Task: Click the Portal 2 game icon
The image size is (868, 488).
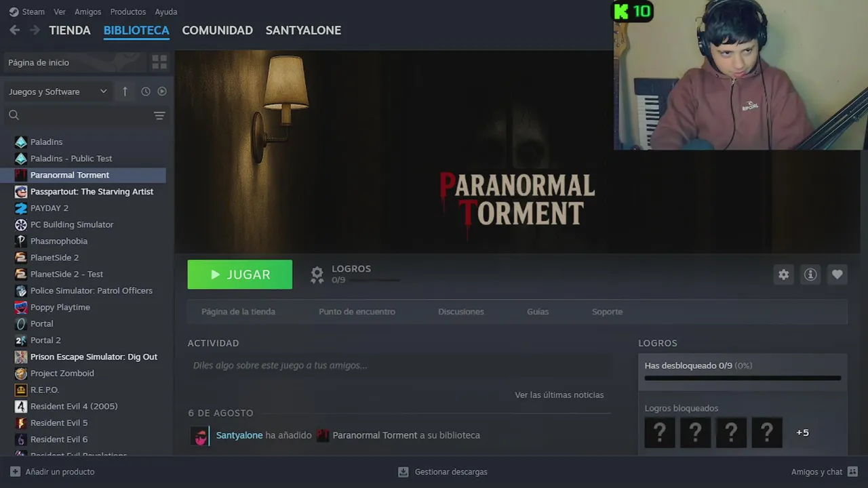Action: pyautogui.click(x=21, y=340)
